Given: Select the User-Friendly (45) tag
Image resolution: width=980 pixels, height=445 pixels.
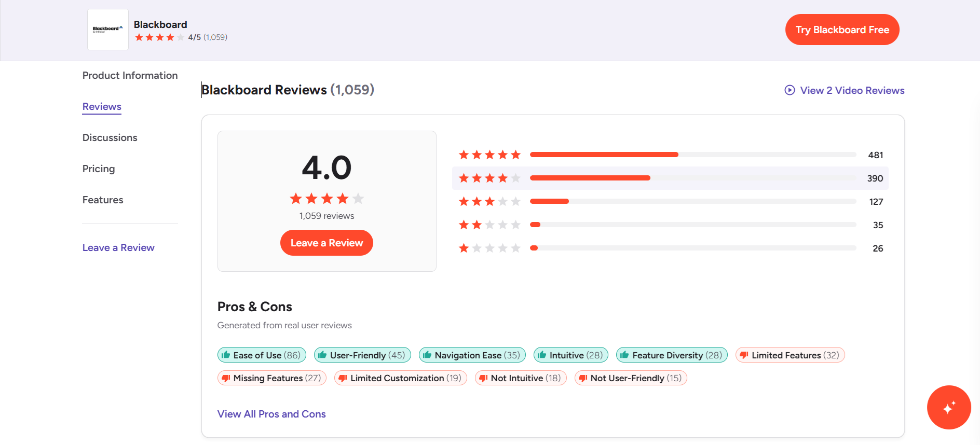Looking at the screenshot, I should point(362,355).
